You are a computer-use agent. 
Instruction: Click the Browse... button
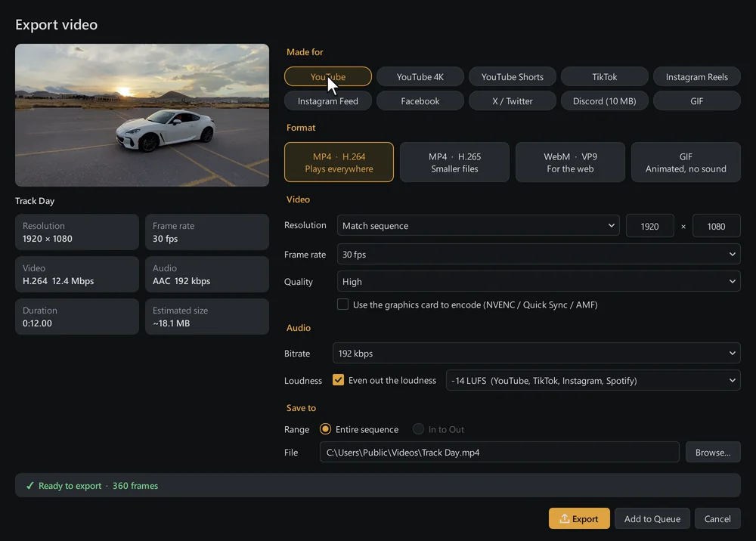tap(713, 452)
